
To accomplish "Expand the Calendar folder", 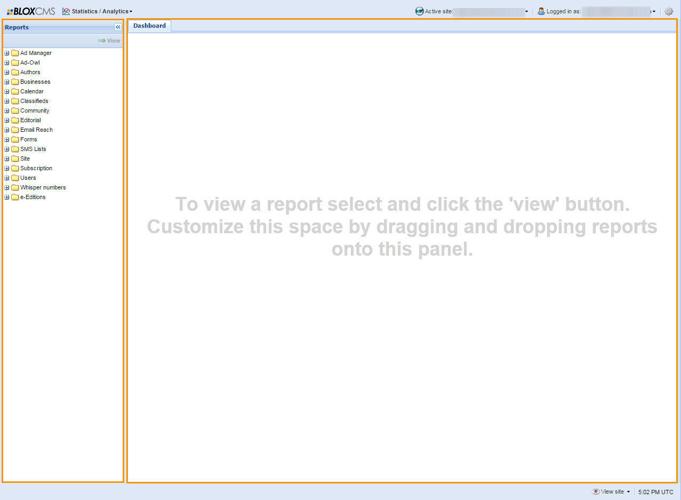I will click(7, 91).
